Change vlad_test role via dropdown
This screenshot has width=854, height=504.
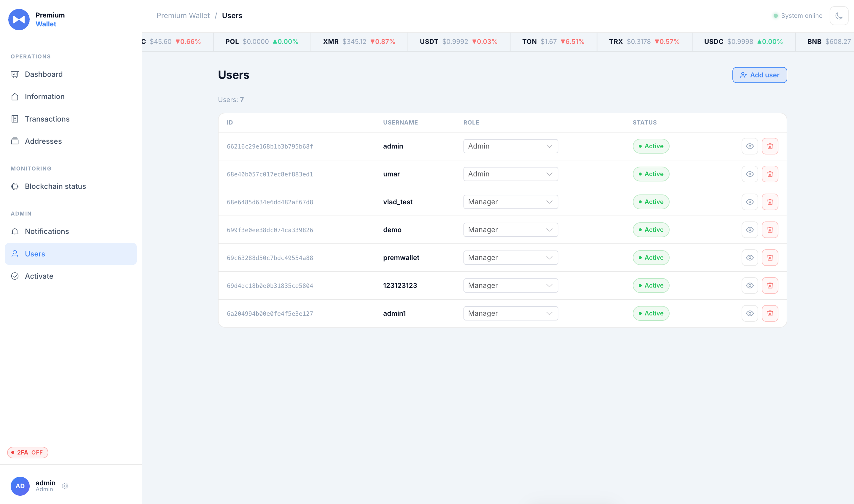511,202
